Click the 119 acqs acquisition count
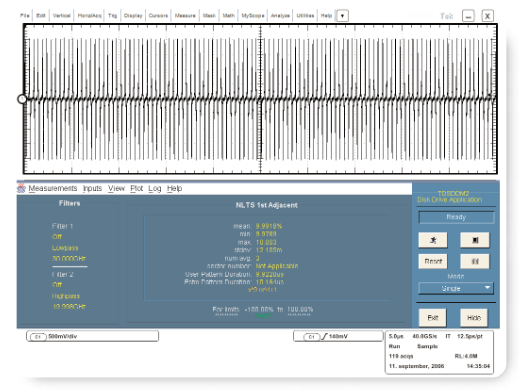The width and height of the screenshot is (519, 390). [x=401, y=356]
